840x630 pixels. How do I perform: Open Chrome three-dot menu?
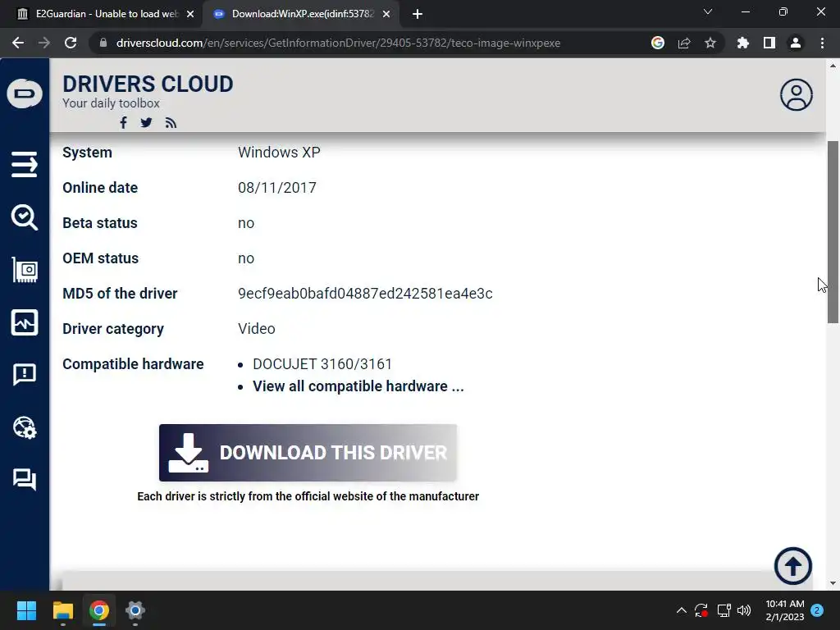822,43
